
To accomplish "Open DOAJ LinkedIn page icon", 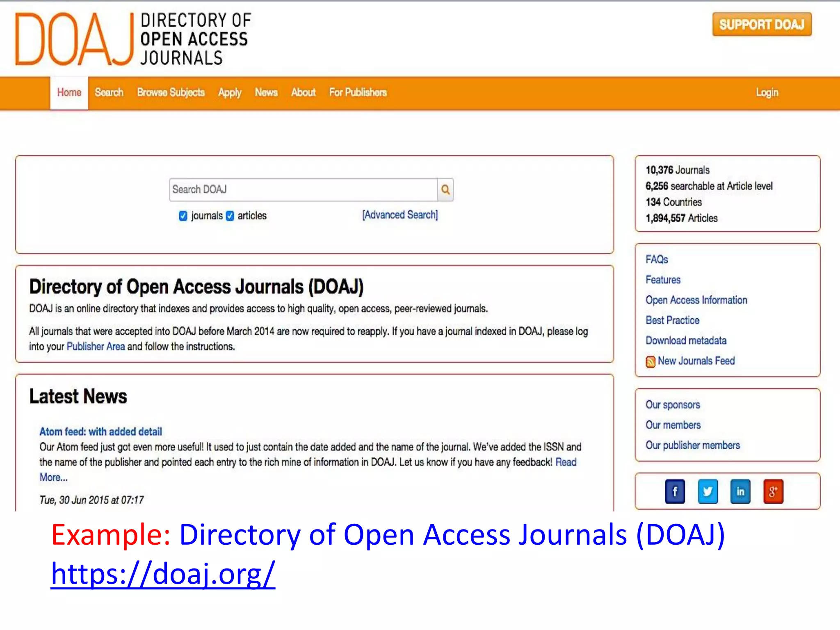I will pyautogui.click(x=740, y=491).
